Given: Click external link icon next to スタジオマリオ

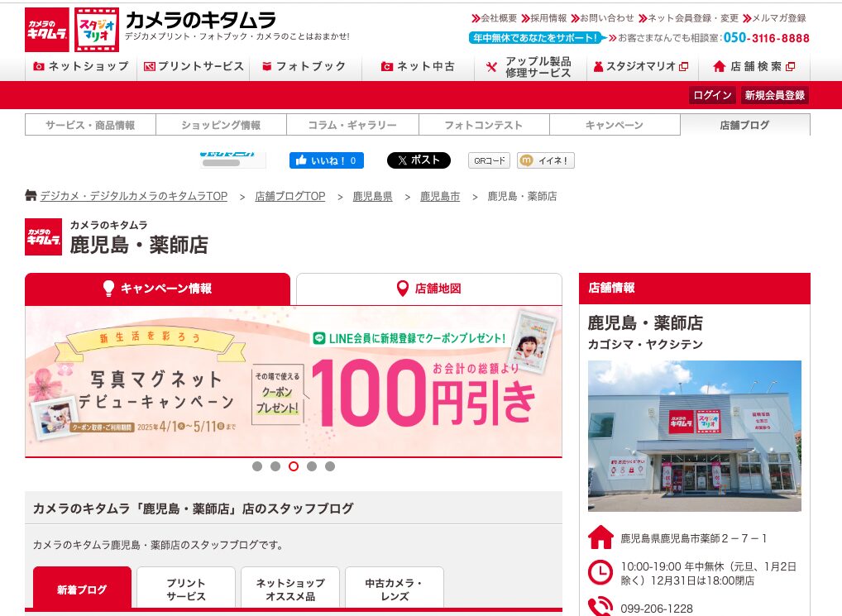Looking at the screenshot, I should [683, 66].
